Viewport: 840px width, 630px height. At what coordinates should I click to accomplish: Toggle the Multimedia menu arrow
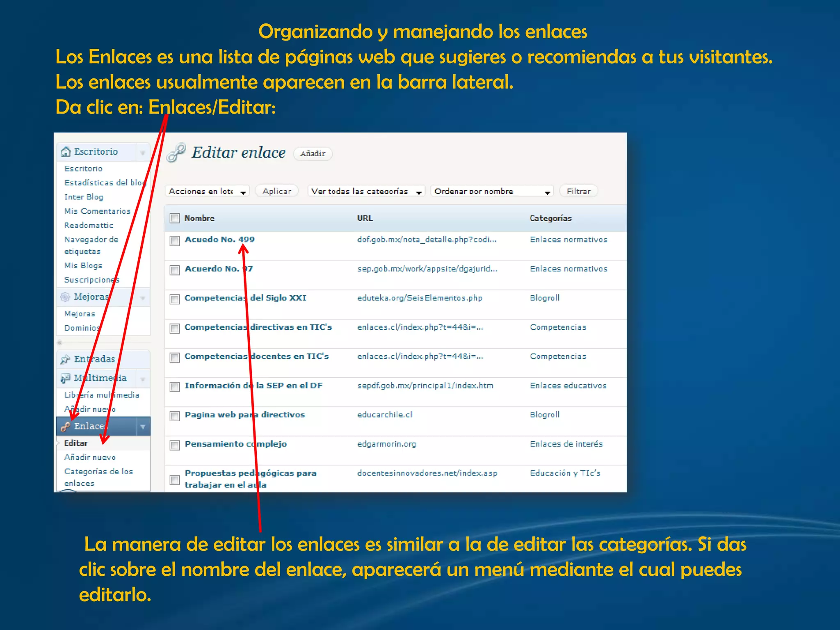(x=143, y=379)
